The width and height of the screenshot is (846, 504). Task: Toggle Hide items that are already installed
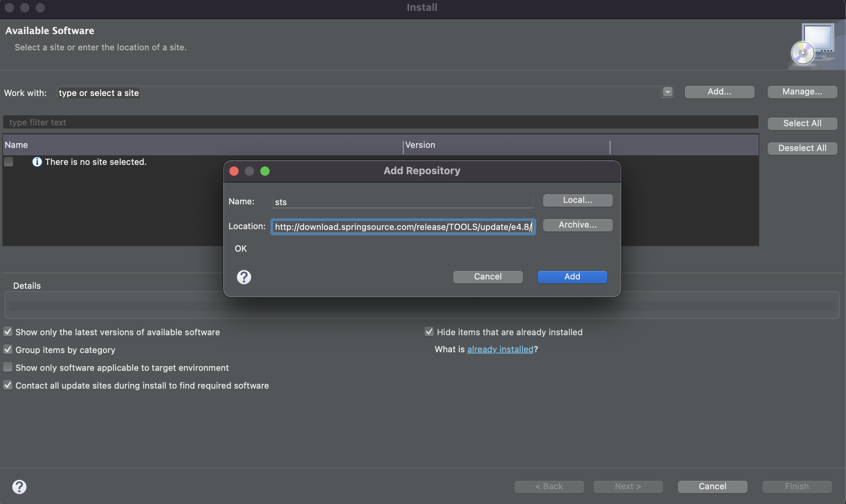click(x=429, y=332)
